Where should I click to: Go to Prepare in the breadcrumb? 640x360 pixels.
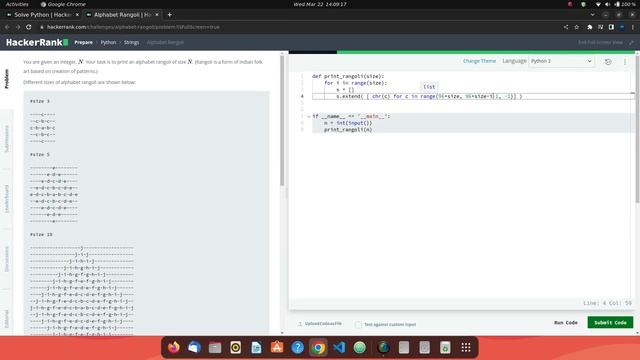(x=83, y=42)
